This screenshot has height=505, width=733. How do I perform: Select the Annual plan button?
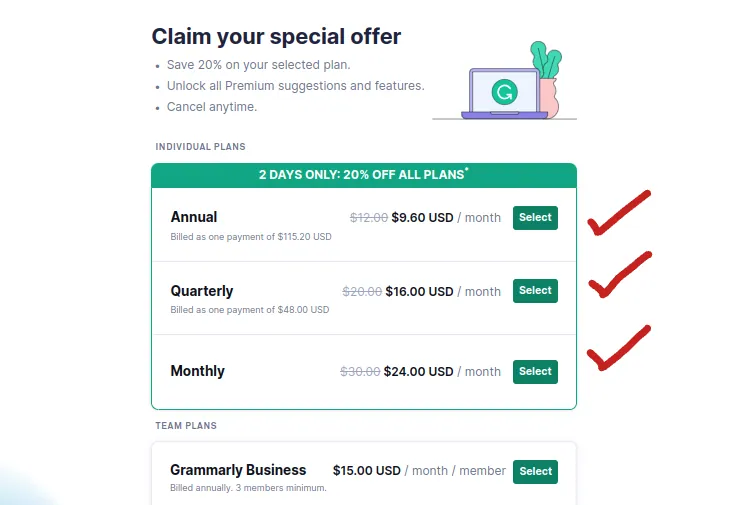click(x=535, y=217)
